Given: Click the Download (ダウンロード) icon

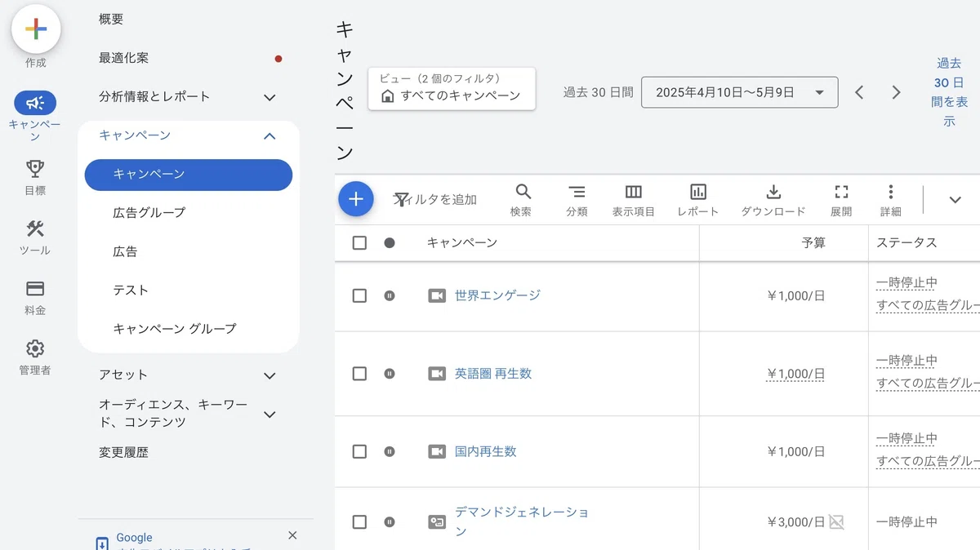Looking at the screenshot, I should coord(773,192).
